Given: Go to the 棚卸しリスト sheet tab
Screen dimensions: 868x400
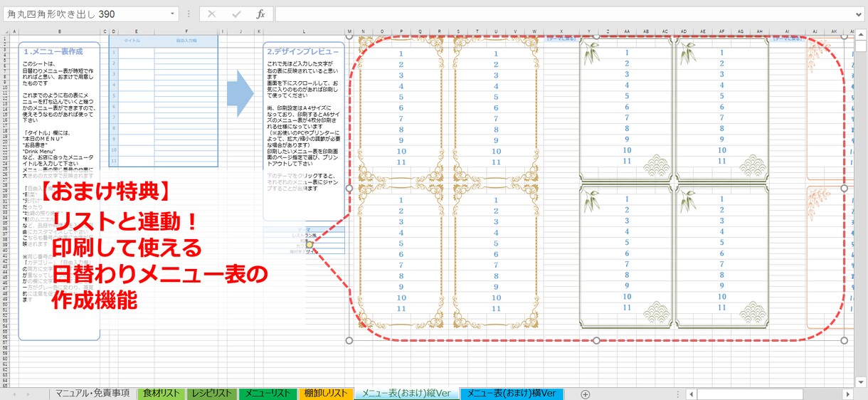Looking at the screenshot, I should point(325,394).
